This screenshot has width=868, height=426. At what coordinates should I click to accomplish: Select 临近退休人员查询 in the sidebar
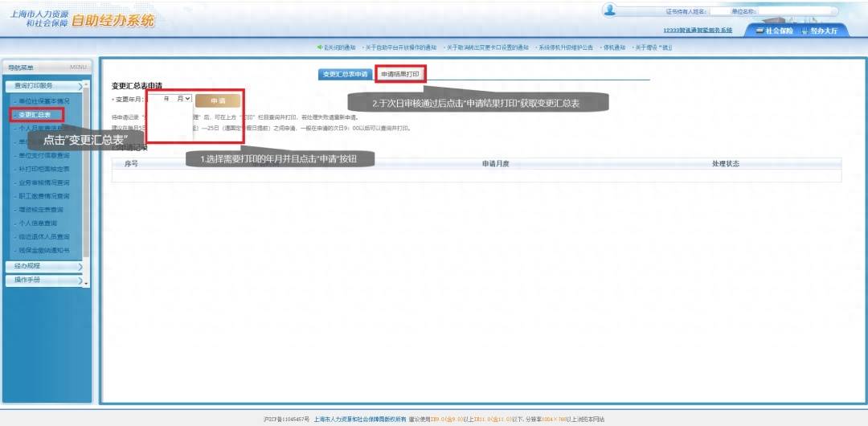(x=43, y=237)
